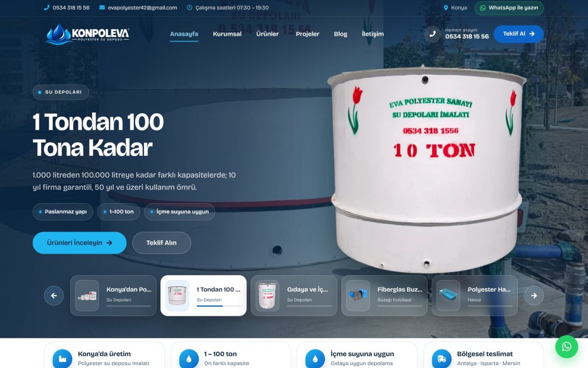This screenshot has width=588, height=368.
Task: Click the Paslanmaz yapı tag
Action: (63, 212)
